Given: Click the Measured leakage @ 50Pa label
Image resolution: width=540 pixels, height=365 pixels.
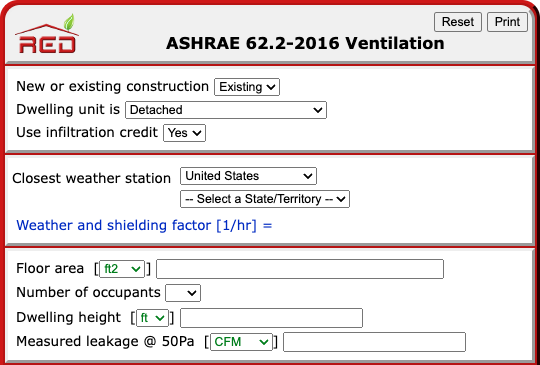Looking at the screenshot, I should coord(105,342).
